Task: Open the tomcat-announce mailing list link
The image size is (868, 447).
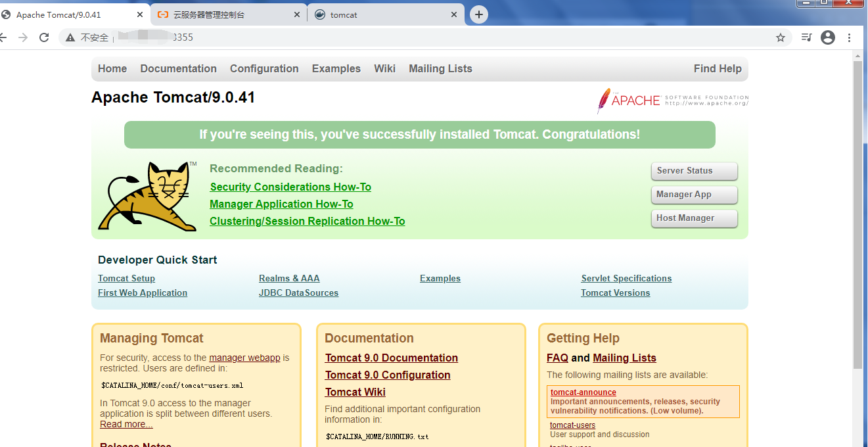Action: click(583, 392)
